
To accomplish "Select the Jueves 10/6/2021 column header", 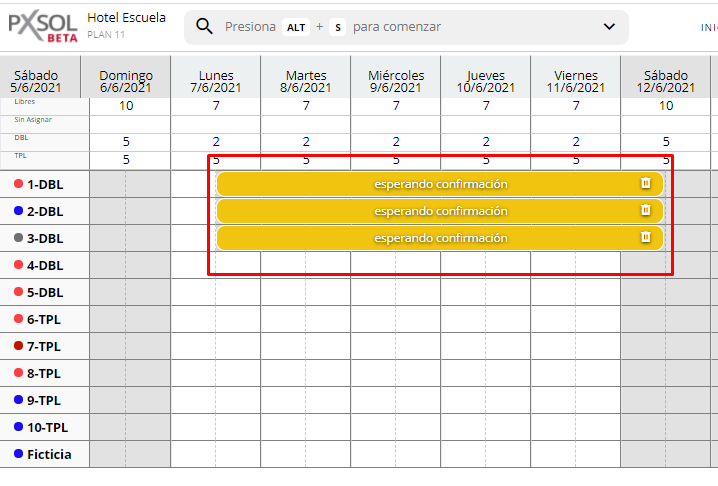I will [x=486, y=81].
